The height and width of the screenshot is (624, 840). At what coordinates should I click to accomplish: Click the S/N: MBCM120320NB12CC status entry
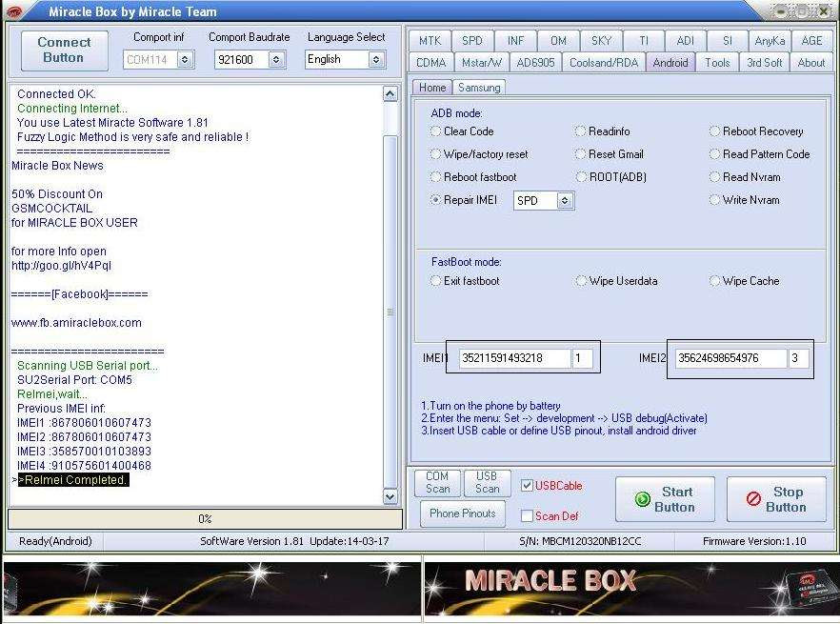coord(580,541)
